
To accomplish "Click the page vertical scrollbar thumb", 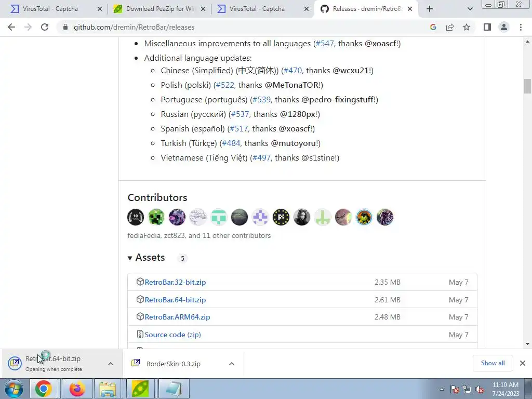I will click(527, 86).
